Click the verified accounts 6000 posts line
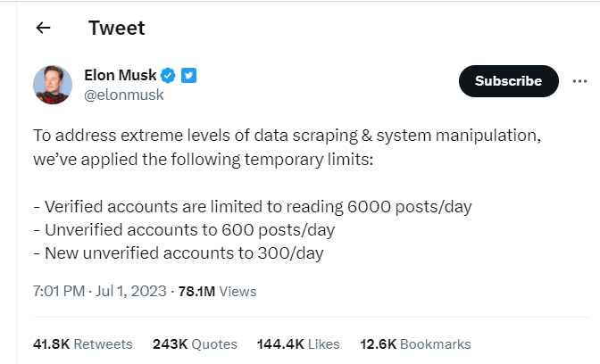Screen dimensions: 600x364 (x=253, y=207)
